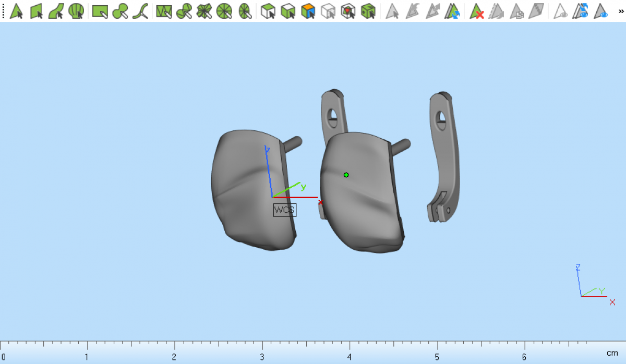This screenshot has width=626, height=364.
Task: Activate the rectangular area brush mark tool
Action: (x=100, y=11)
